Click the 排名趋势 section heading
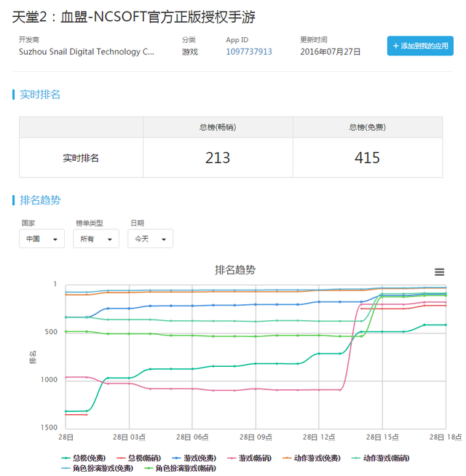Viewport: 466px width, 476px height. (40, 200)
